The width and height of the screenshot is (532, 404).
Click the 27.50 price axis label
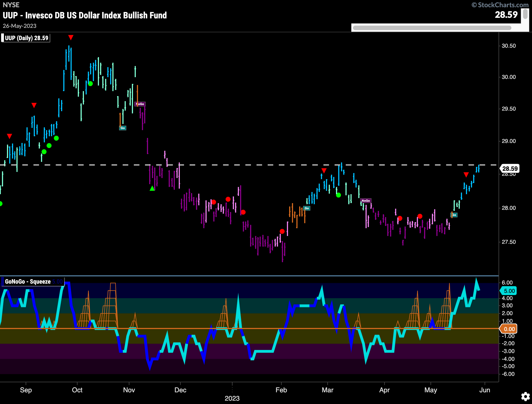tap(509, 242)
